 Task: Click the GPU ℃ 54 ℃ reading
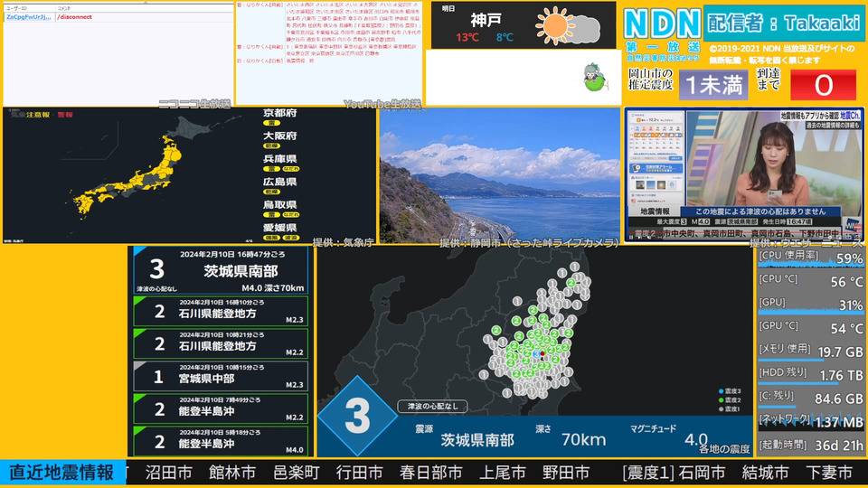click(810, 328)
